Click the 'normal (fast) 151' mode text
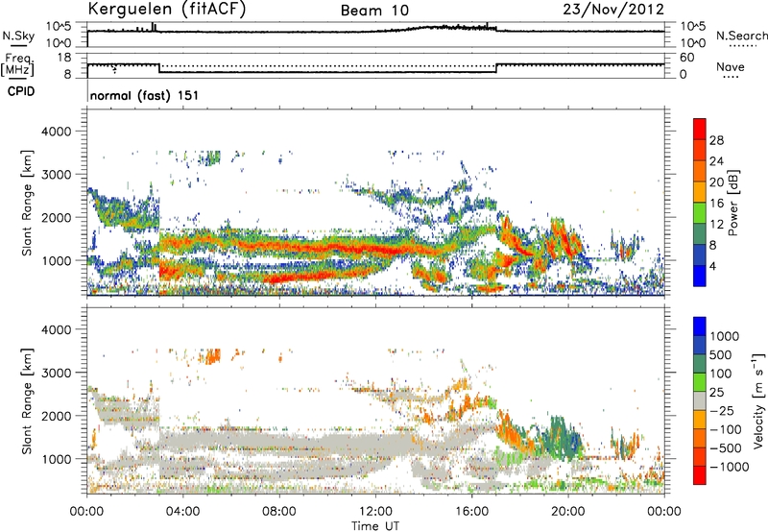768x532 pixels. click(145, 95)
